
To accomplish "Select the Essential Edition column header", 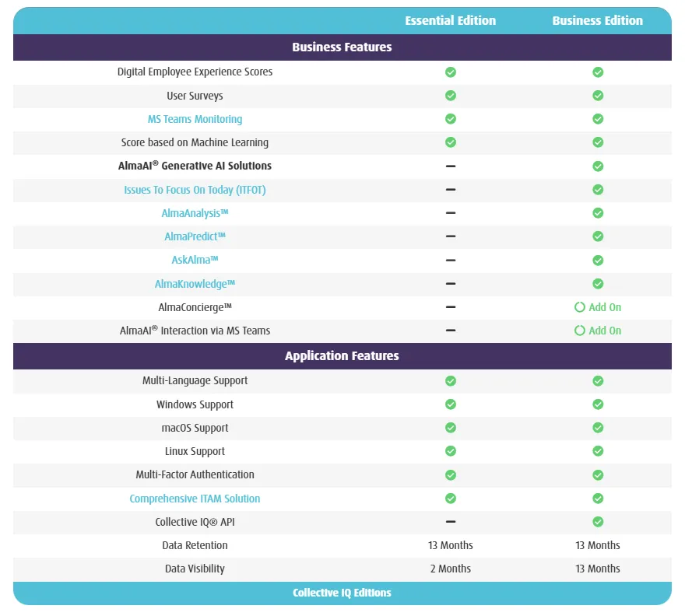I will coord(451,21).
